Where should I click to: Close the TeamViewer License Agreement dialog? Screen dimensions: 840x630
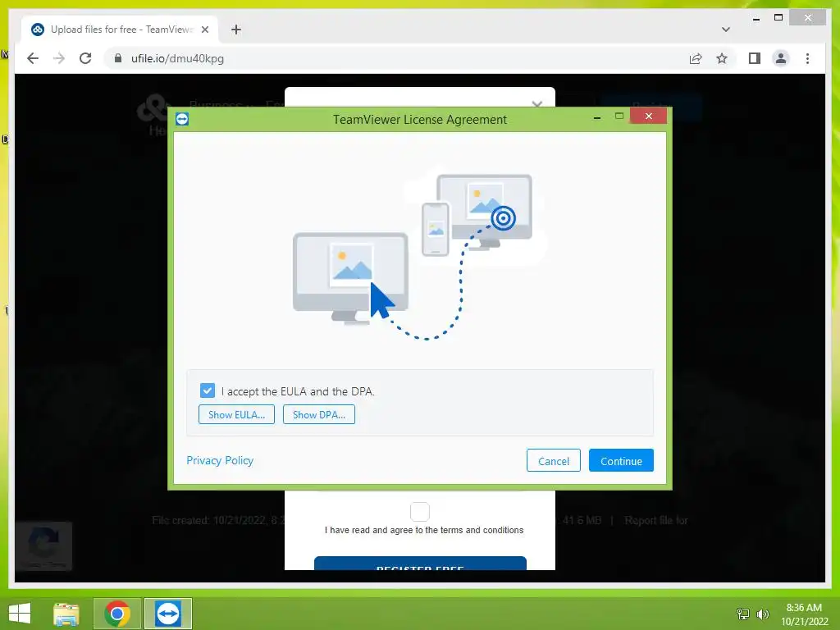pos(649,116)
